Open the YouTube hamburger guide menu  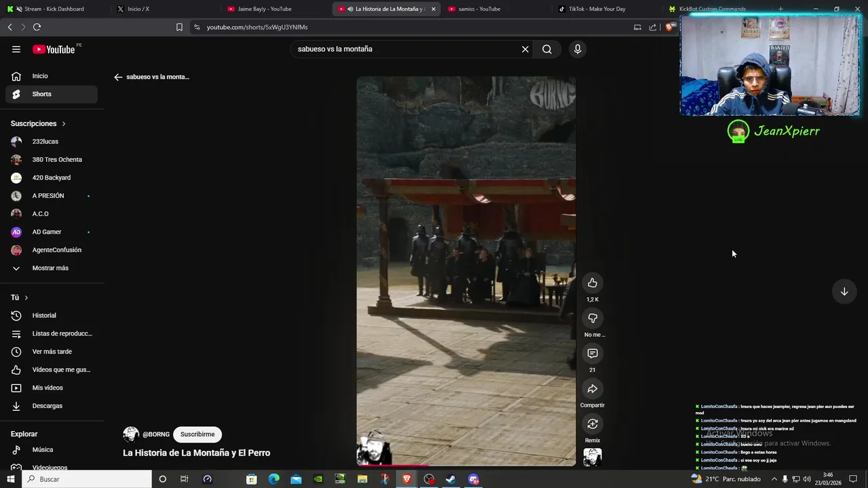(x=16, y=49)
